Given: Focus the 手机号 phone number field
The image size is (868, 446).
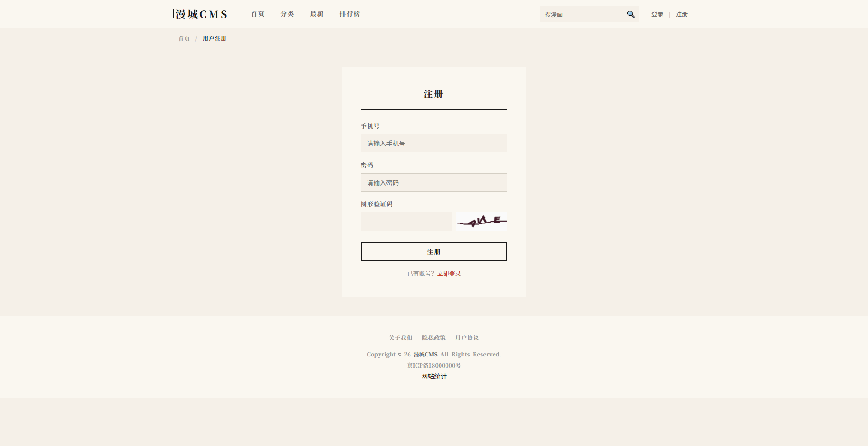Looking at the screenshot, I should 434,143.
